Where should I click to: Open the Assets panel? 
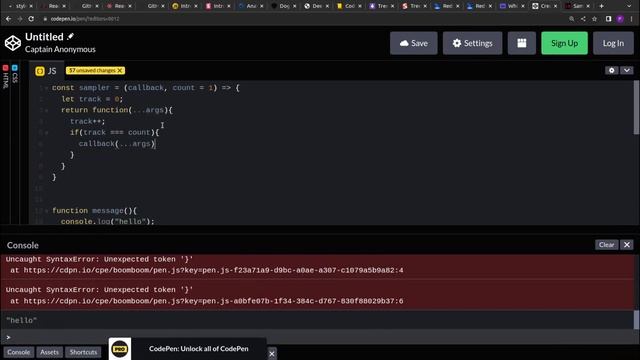click(49, 352)
